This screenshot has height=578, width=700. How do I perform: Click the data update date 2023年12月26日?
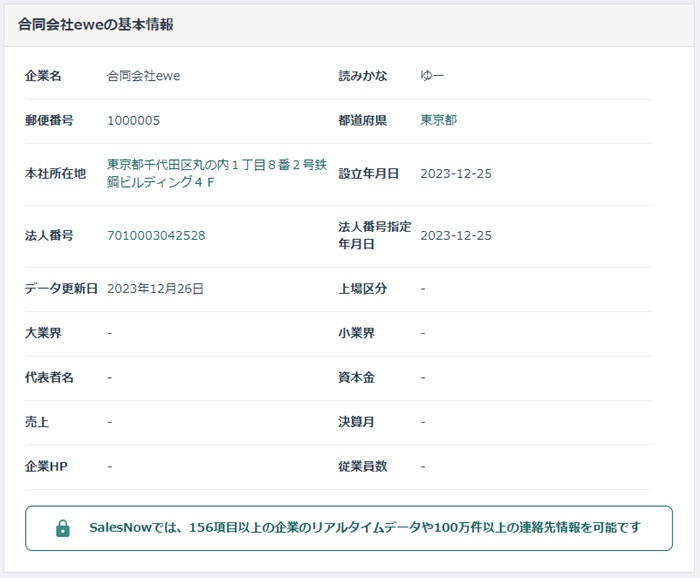click(155, 288)
